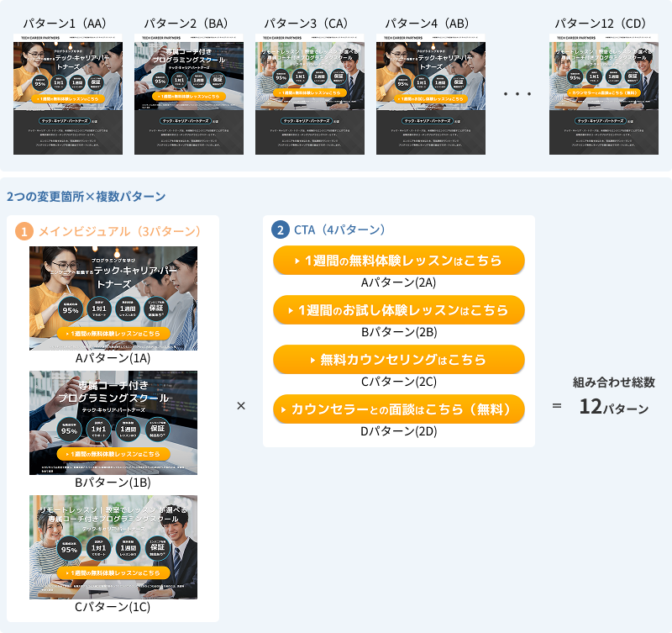
Task: Click the パターン12 (CD) page thumbnail
Action: [x=604, y=94]
